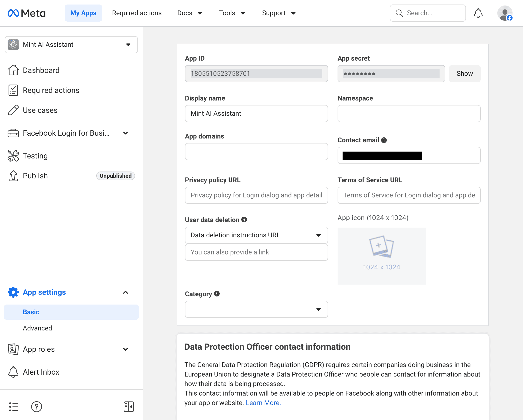
Task: Open Publish in sidebar
Action: tap(35, 176)
